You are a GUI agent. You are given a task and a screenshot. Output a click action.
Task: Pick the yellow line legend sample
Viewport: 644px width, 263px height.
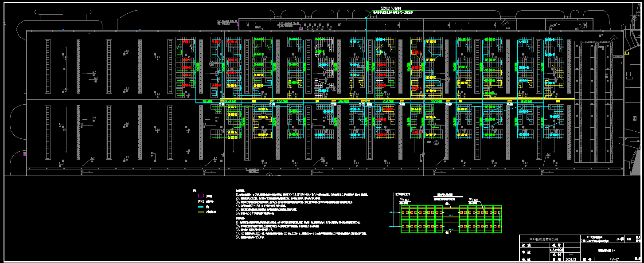pyautogui.click(x=200, y=212)
